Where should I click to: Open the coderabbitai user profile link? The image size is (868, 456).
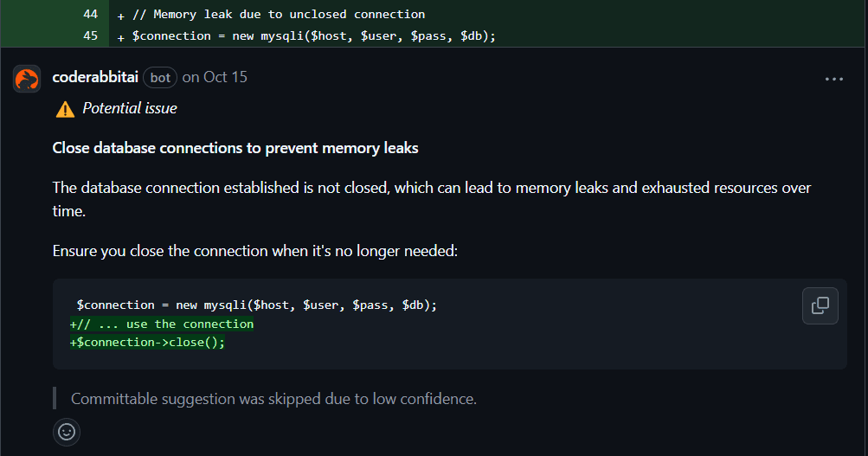pos(95,77)
